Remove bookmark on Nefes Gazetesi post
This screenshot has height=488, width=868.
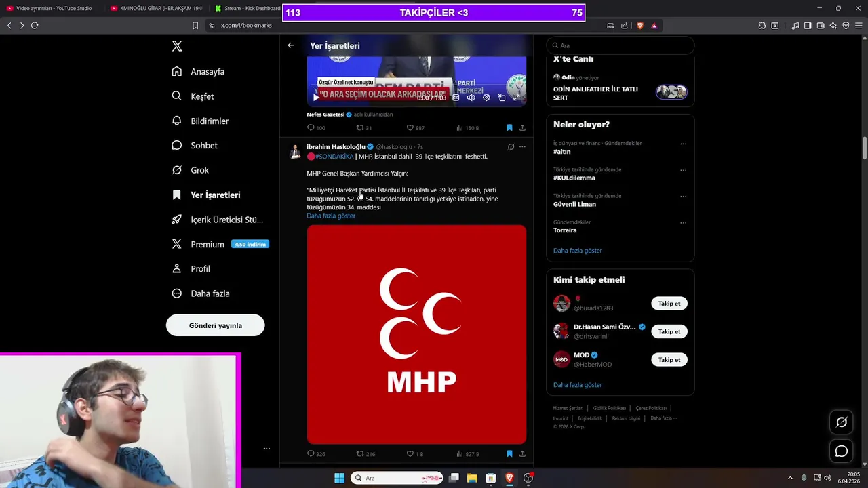click(x=509, y=127)
